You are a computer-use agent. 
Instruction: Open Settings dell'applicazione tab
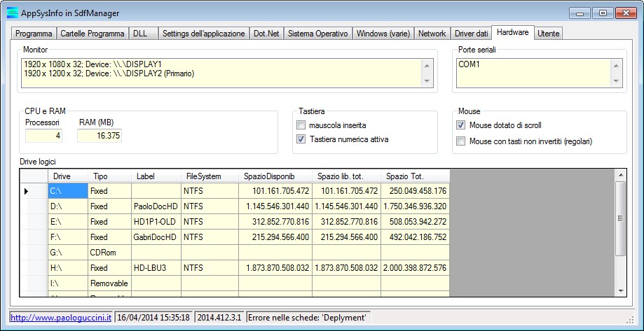click(204, 34)
